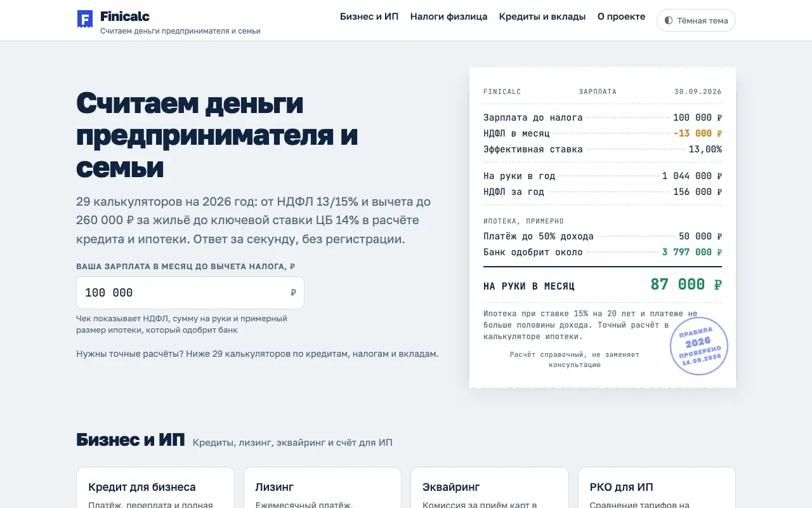Open the Лизинг calculator card
The width and height of the screenshot is (812, 508).
322,488
